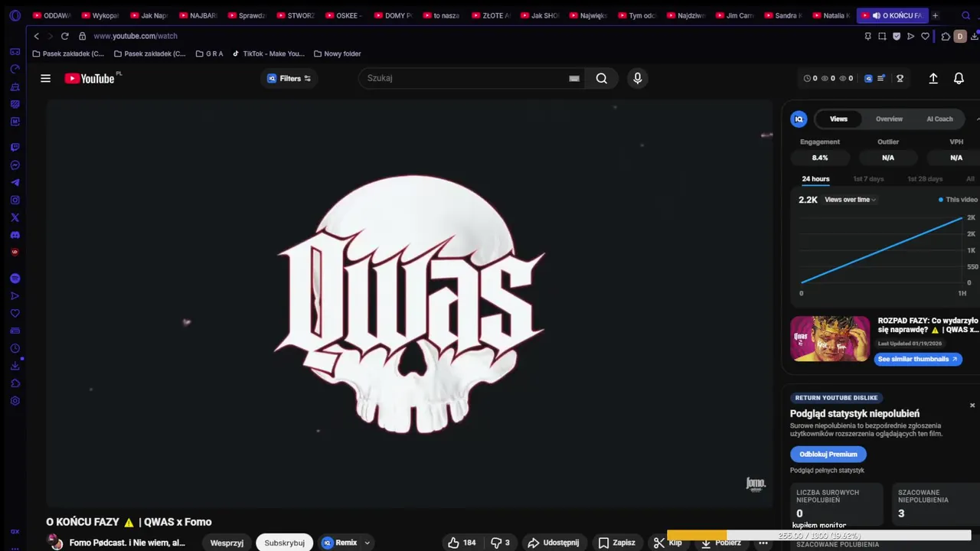
Task: Open first Pasek zakładek bookmarks folder
Action: click(68, 54)
